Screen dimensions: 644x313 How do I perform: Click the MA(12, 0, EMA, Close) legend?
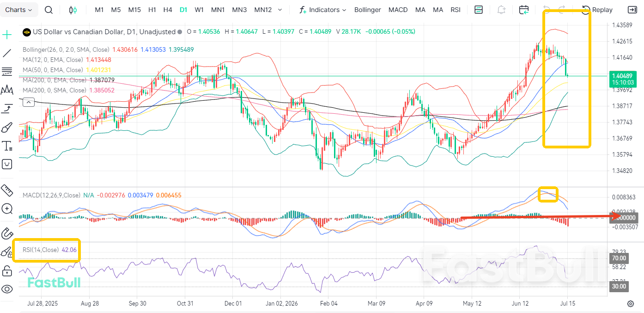pos(53,60)
